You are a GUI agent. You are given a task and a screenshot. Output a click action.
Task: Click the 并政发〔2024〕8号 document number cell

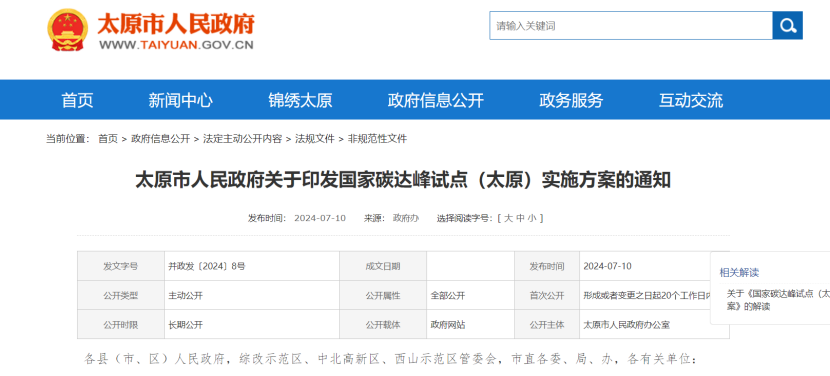tap(252, 266)
